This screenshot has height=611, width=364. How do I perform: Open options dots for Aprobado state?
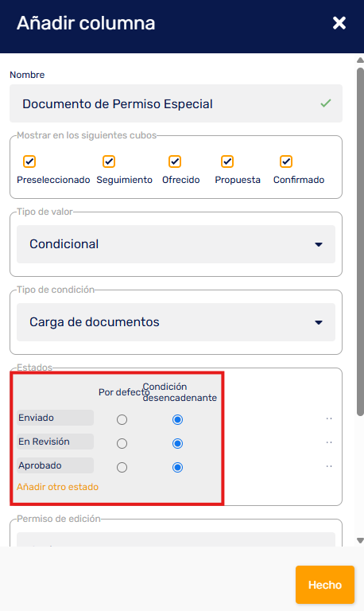(329, 466)
